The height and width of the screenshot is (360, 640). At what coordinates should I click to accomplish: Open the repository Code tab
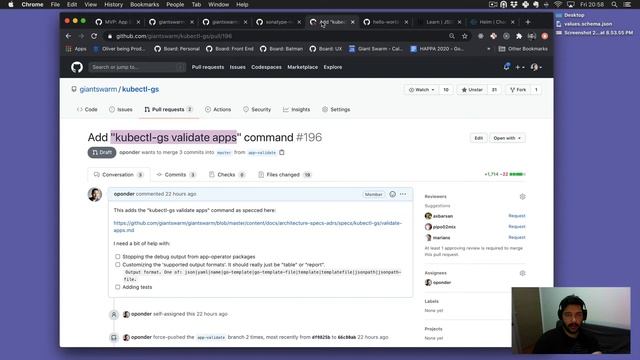[87, 109]
